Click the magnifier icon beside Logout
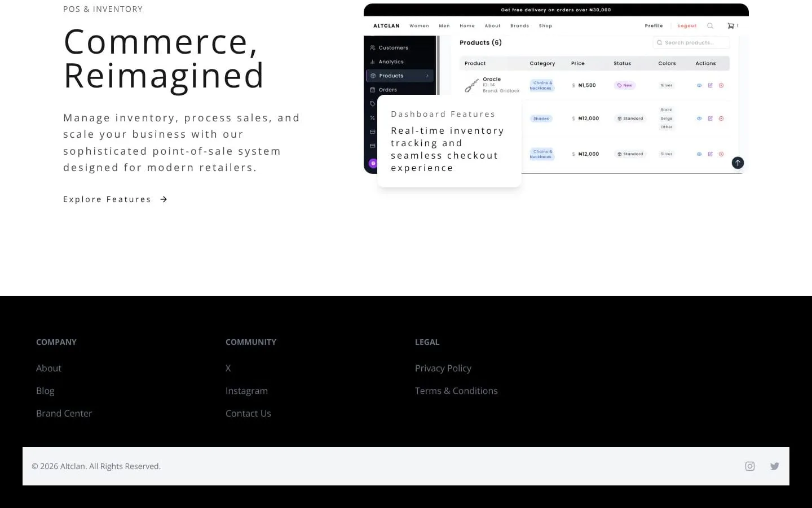The height and width of the screenshot is (508, 812). coord(710,26)
